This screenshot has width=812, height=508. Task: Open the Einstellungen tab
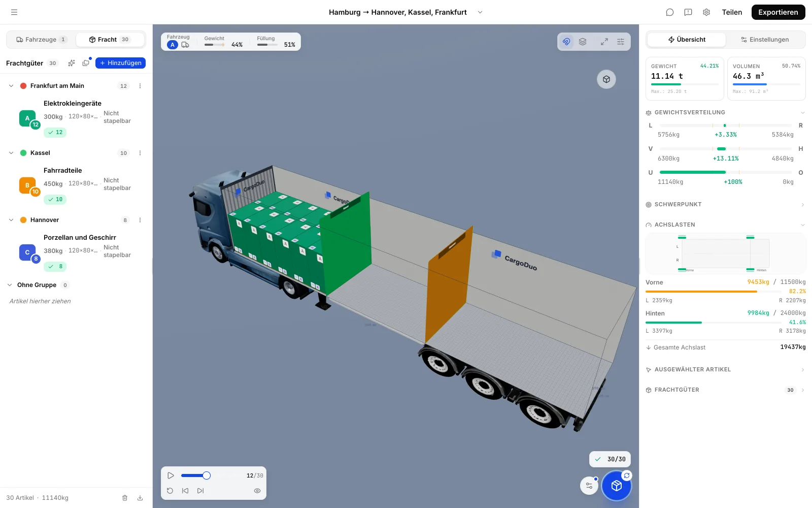(765, 40)
